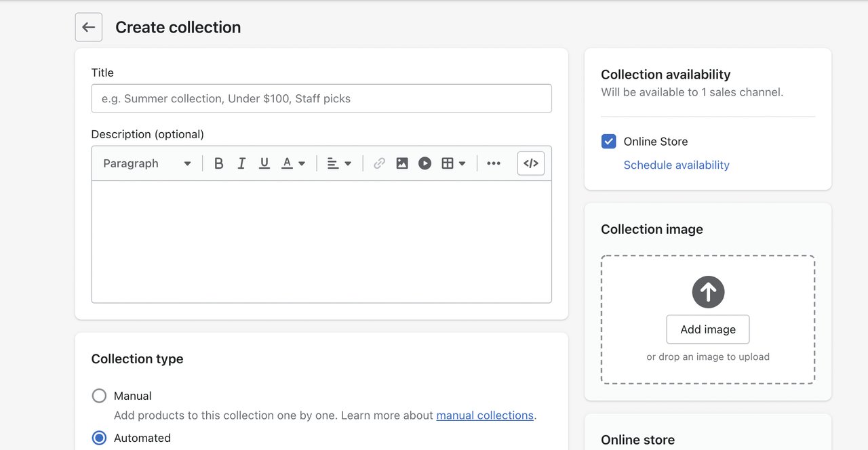This screenshot has height=450, width=868.
Task: Uncheck the Online Store checkbox
Action: point(609,142)
